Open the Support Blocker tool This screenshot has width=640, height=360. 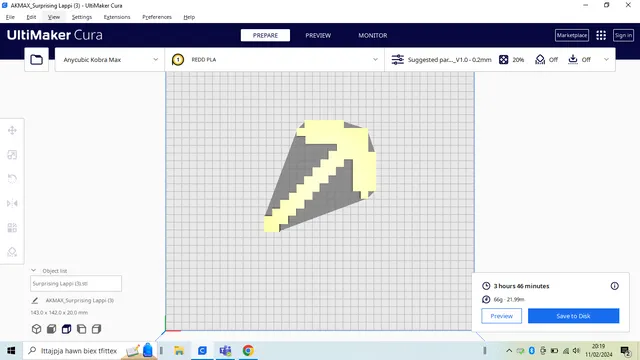12,252
